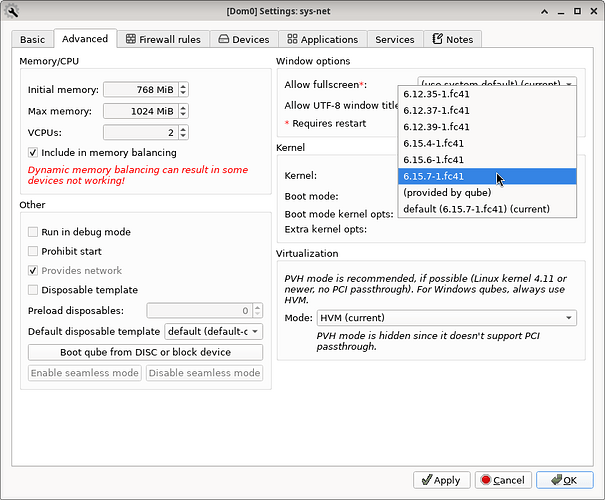Image resolution: width=605 pixels, height=500 pixels.
Task: Click the Cancel button
Action: pyautogui.click(x=503, y=480)
